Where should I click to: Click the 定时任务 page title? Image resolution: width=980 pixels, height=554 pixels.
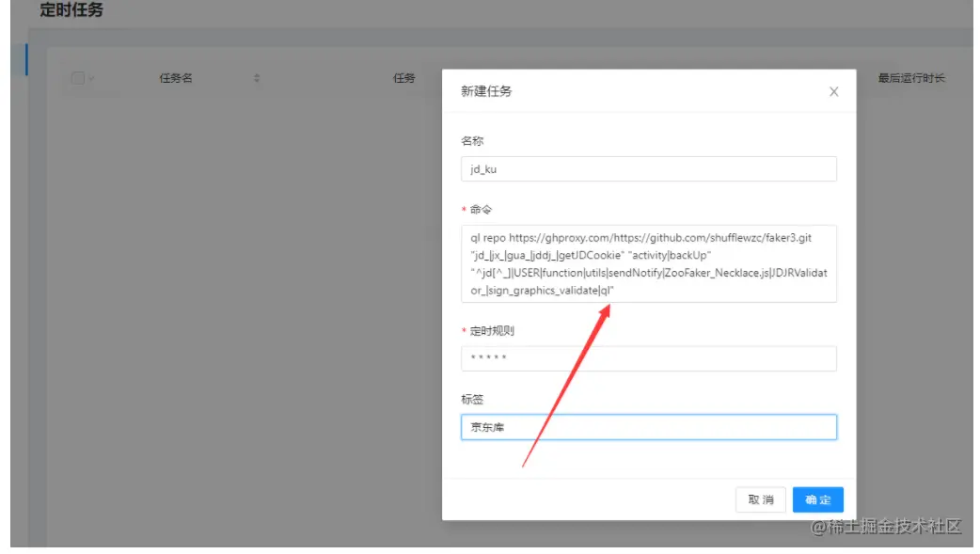click(71, 9)
